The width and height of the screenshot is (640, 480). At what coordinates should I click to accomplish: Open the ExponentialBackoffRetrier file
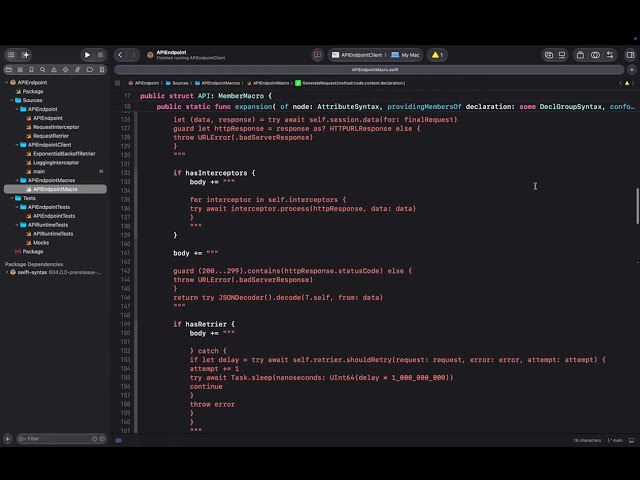coord(60,153)
